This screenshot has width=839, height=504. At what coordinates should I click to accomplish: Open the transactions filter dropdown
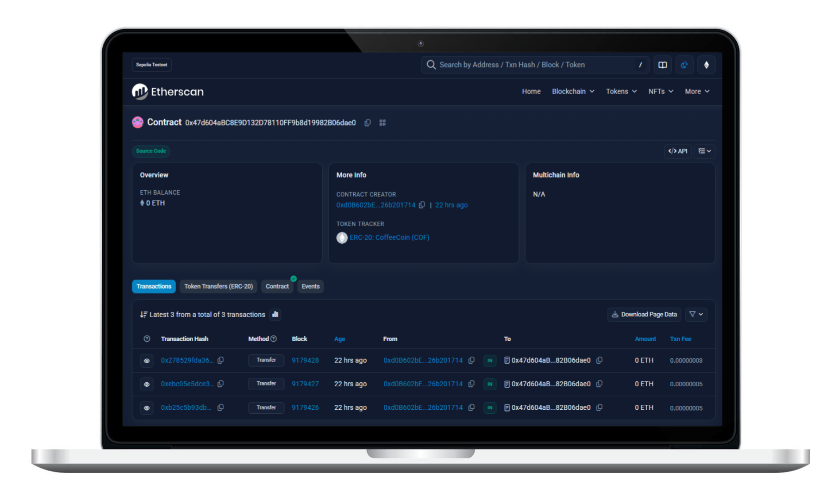tap(696, 314)
